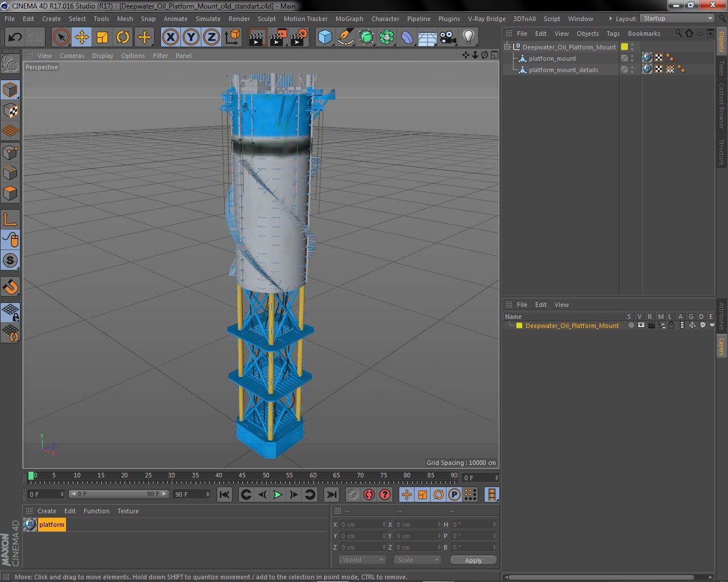Collapse Deepwater_Oil_Platform_Mount tree node
This screenshot has height=582, width=728.
507,47
